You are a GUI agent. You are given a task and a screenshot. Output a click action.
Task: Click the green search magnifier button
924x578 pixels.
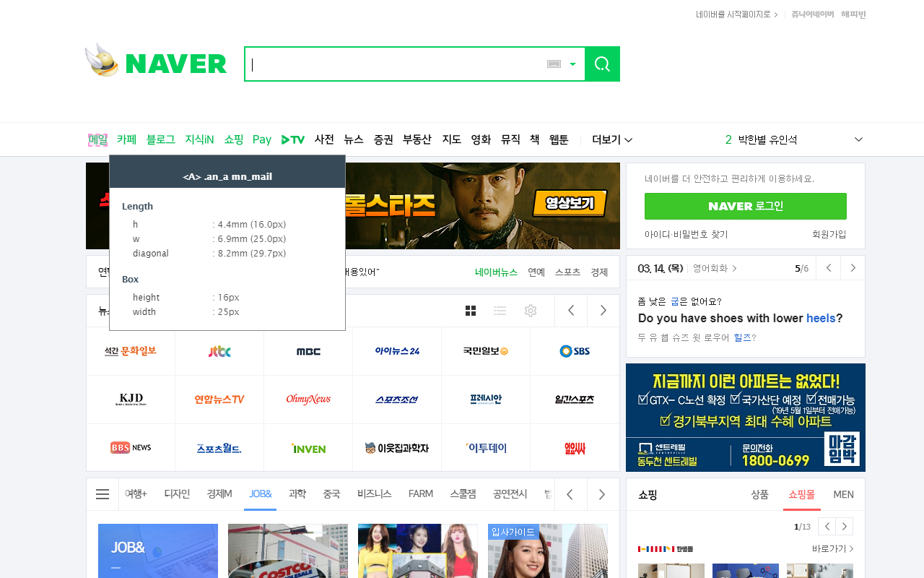tap(602, 64)
